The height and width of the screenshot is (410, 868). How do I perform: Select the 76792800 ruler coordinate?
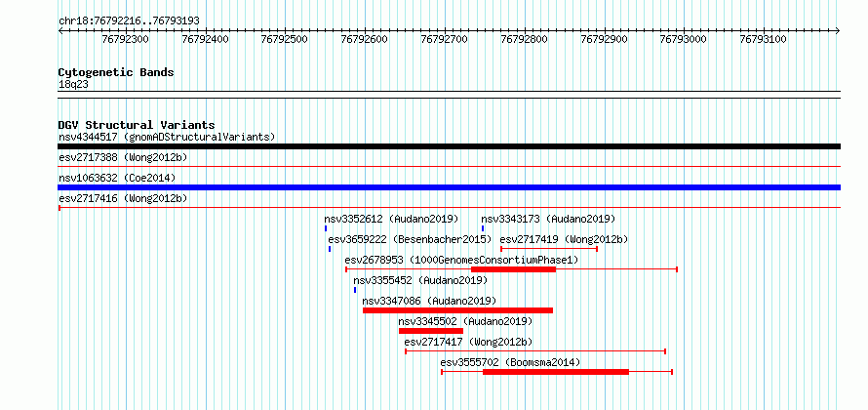[525, 40]
